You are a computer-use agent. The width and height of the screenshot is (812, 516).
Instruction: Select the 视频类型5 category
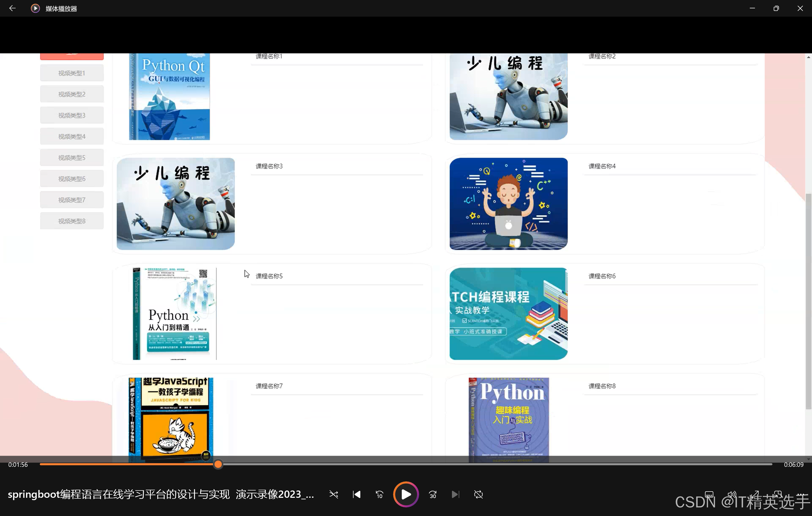click(72, 157)
